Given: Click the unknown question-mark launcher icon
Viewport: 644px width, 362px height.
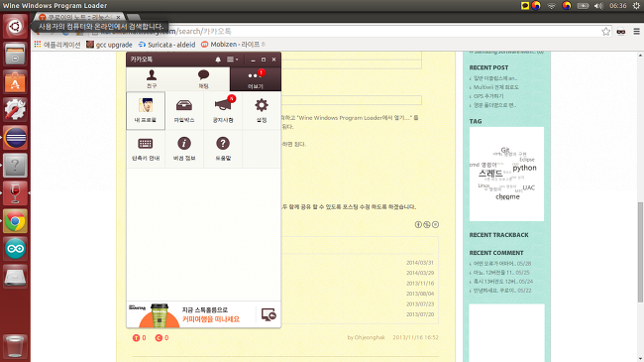Looking at the screenshot, I should point(15,166).
